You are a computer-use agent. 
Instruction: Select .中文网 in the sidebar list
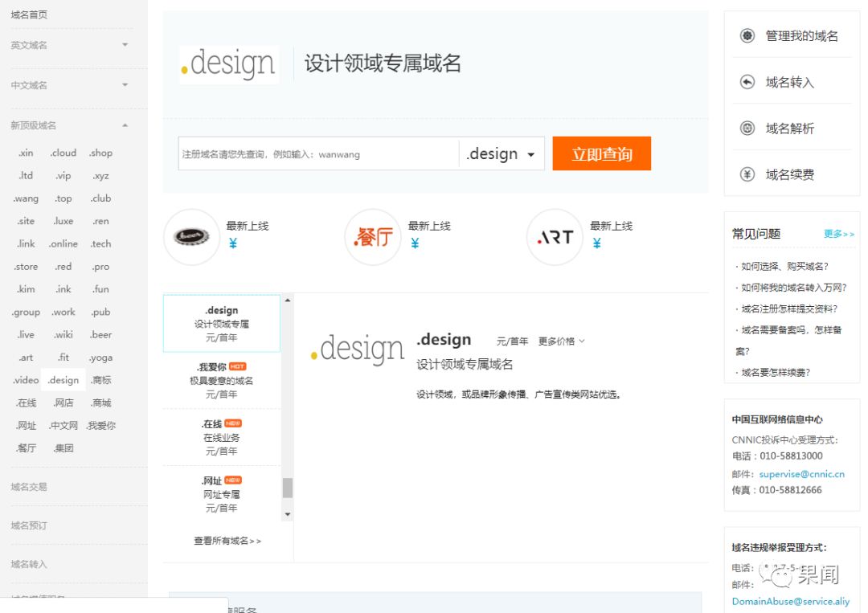[x=63, y=426]
